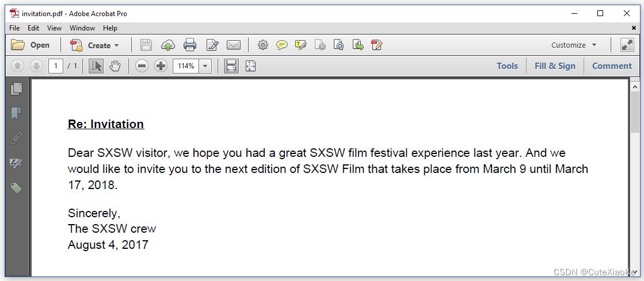Open the Help menu

pyautogui.click(x=110, y=28)
